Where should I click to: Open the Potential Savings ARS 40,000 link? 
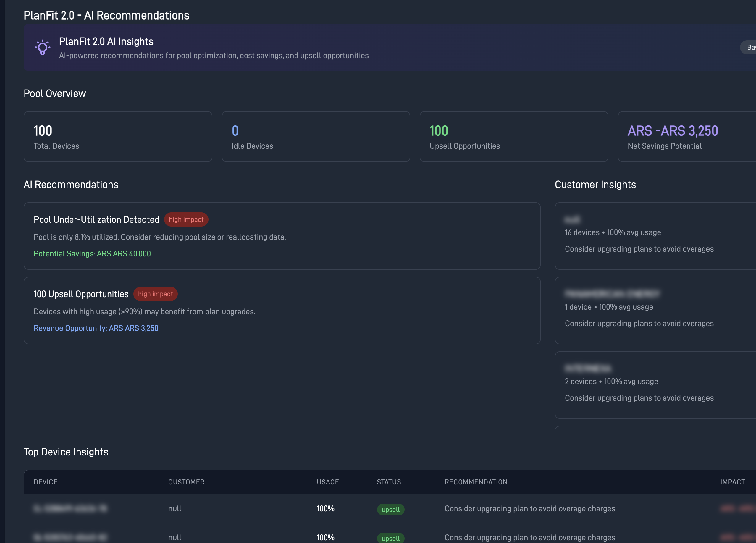click(92, 254)
